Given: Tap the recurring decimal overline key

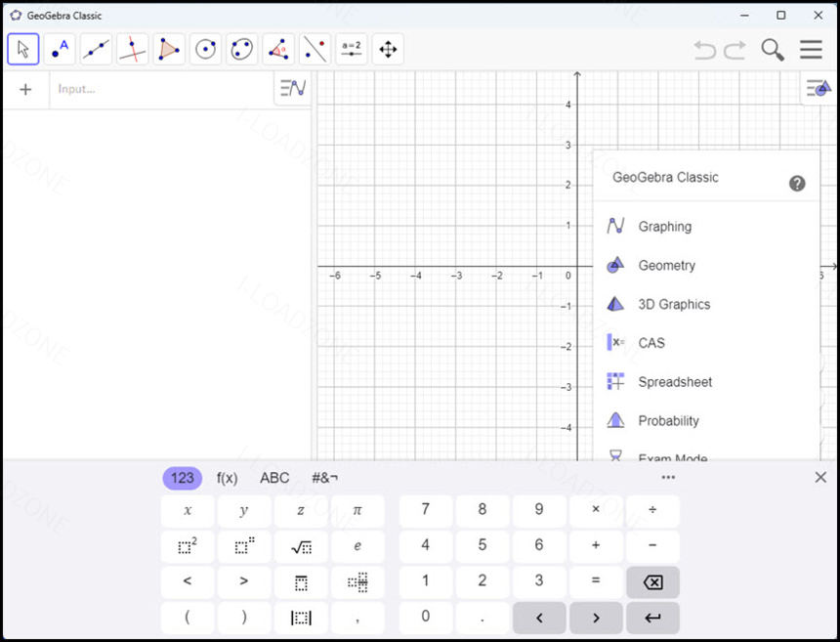Looking at the screenshot, I should click(301, 581).
